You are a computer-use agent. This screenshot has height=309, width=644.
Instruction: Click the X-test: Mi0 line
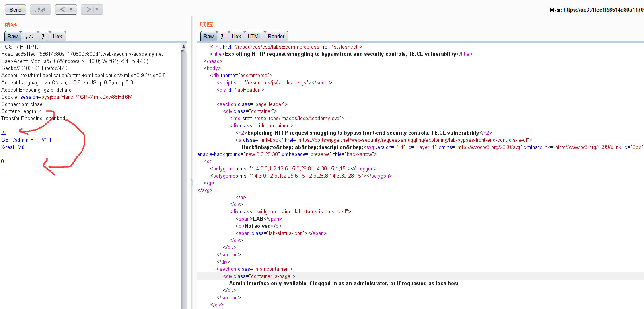13,147
